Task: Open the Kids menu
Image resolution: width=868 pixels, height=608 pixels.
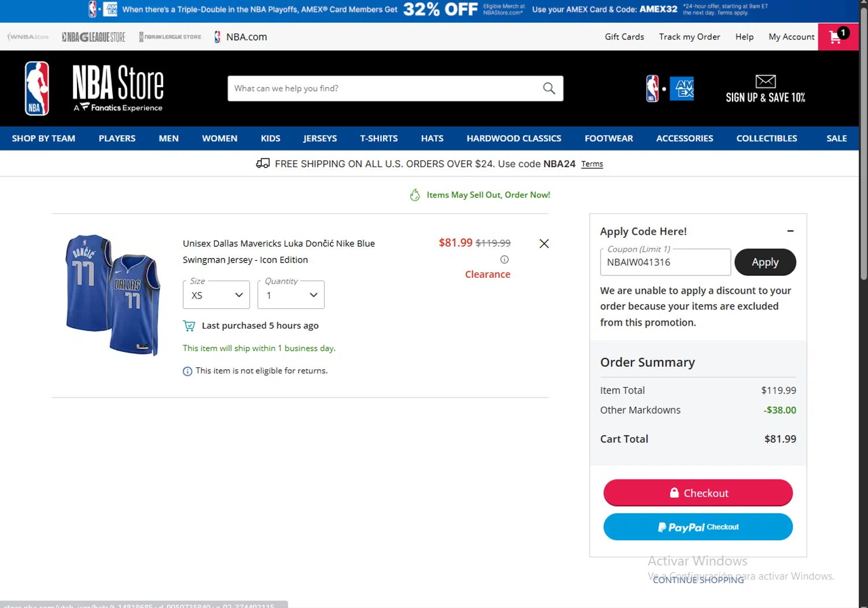Action: point(270,139)
